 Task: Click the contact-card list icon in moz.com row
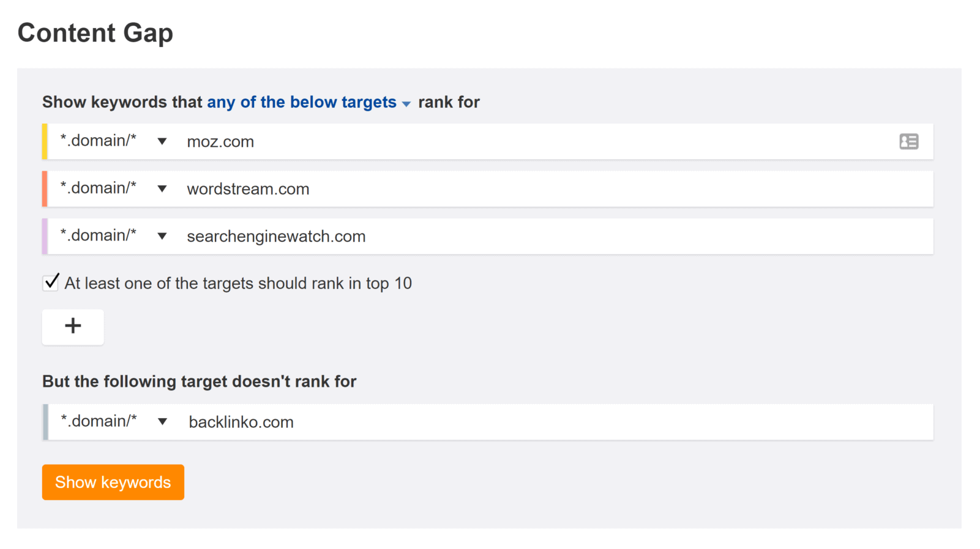(908, 142)
